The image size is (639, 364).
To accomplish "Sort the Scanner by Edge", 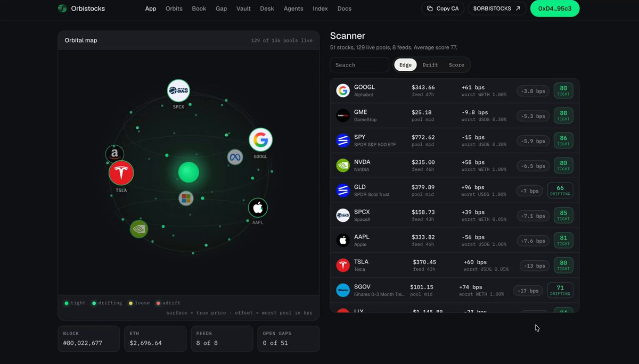I will 406,65.
